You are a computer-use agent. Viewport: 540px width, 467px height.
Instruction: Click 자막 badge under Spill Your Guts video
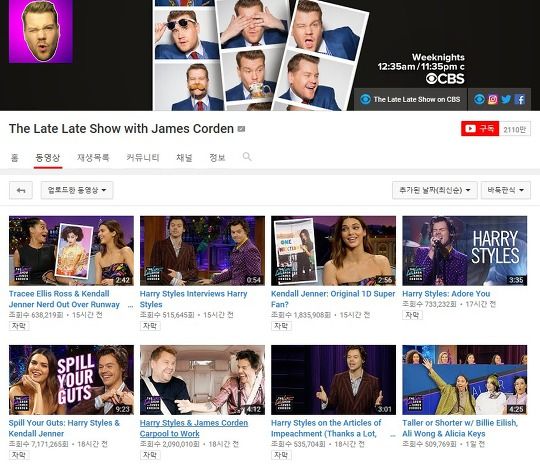[19, 455]
